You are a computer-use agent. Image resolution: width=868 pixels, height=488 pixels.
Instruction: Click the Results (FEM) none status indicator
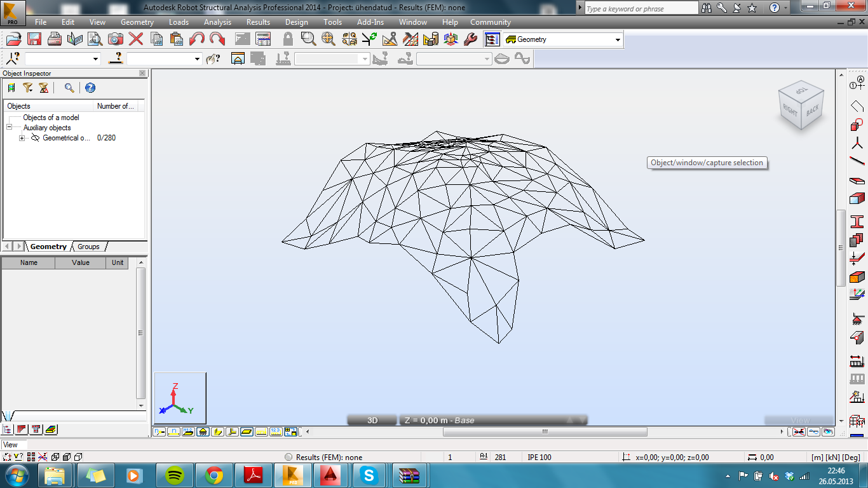[330, 456]
